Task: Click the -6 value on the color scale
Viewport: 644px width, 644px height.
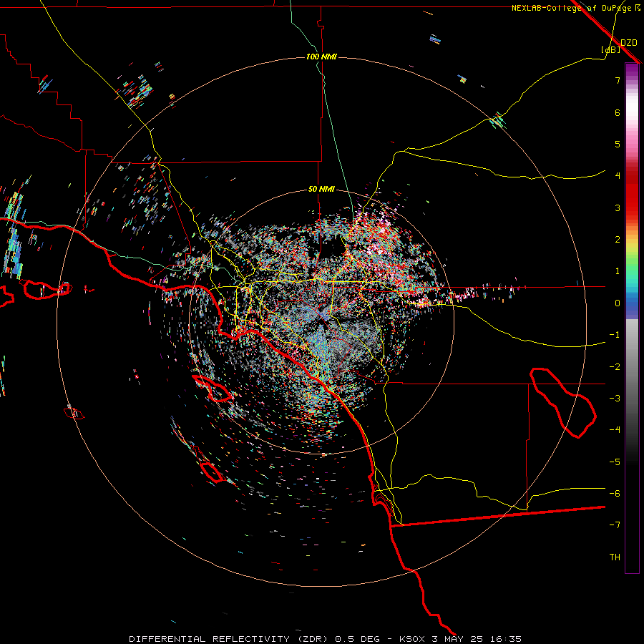Action: coord(615,494)
